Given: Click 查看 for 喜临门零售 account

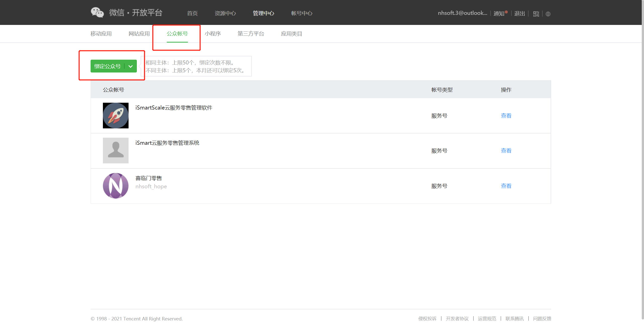Looking at the screenshot, I should click(506, 186).
